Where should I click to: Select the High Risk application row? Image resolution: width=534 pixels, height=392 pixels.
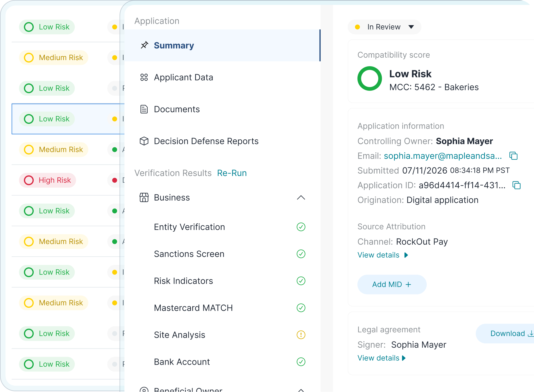point(68,180)
